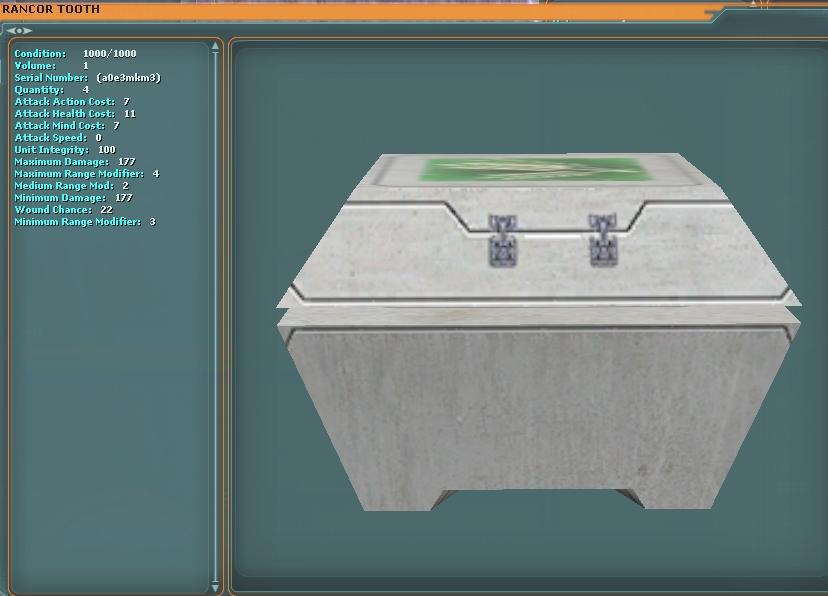Select the Condition 1000/1000 line
The width and height of the screenshot is (828, 596).
tap(75, 54)
